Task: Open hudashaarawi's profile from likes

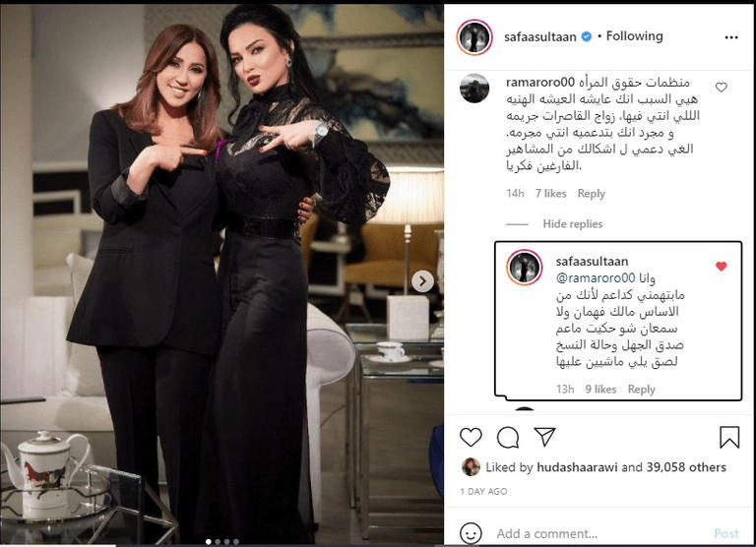Action: [x=577, y=467]
